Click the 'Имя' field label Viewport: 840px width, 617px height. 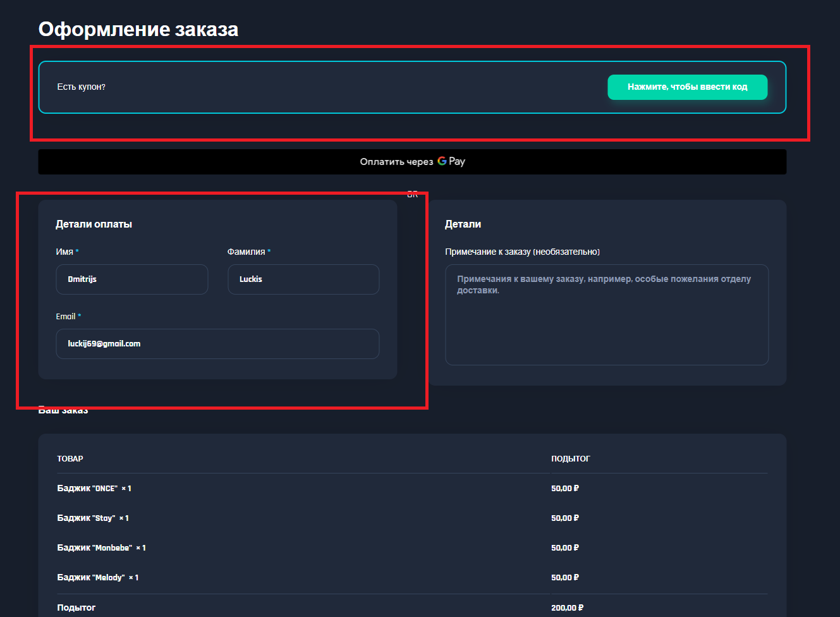point(64,252)
